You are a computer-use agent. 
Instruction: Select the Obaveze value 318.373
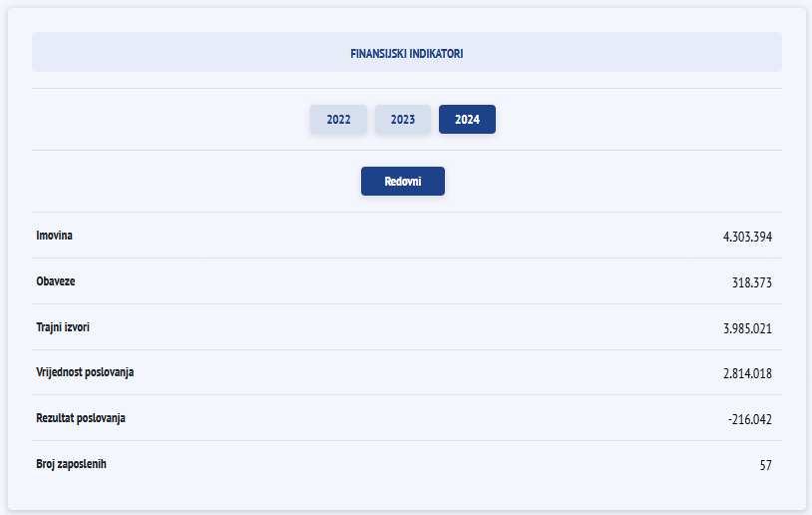pyautogui.click(x=752, y=282)
